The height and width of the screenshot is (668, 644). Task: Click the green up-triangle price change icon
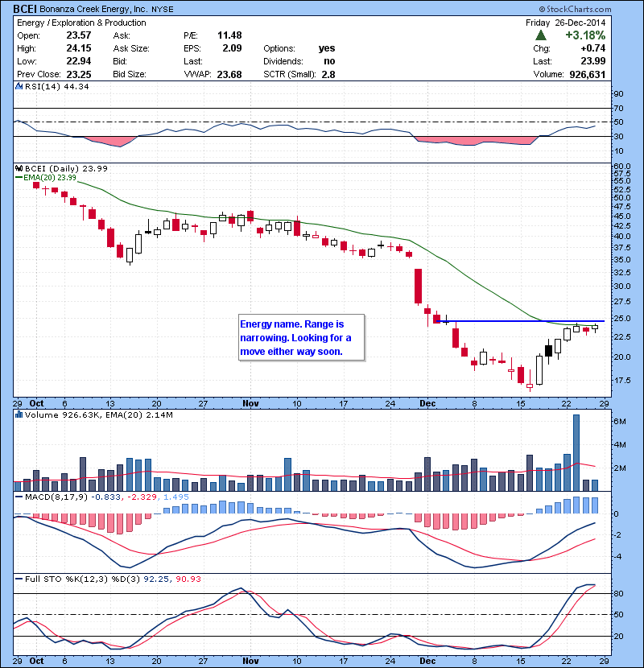pos(541,35)
